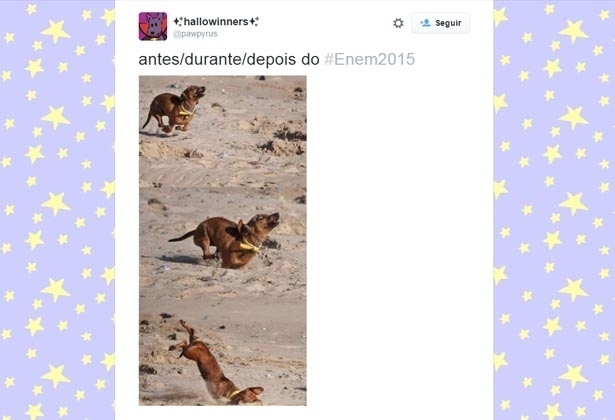
Task: Follow the #Enem2015 hashtag link
Action: tap(369, 59)
